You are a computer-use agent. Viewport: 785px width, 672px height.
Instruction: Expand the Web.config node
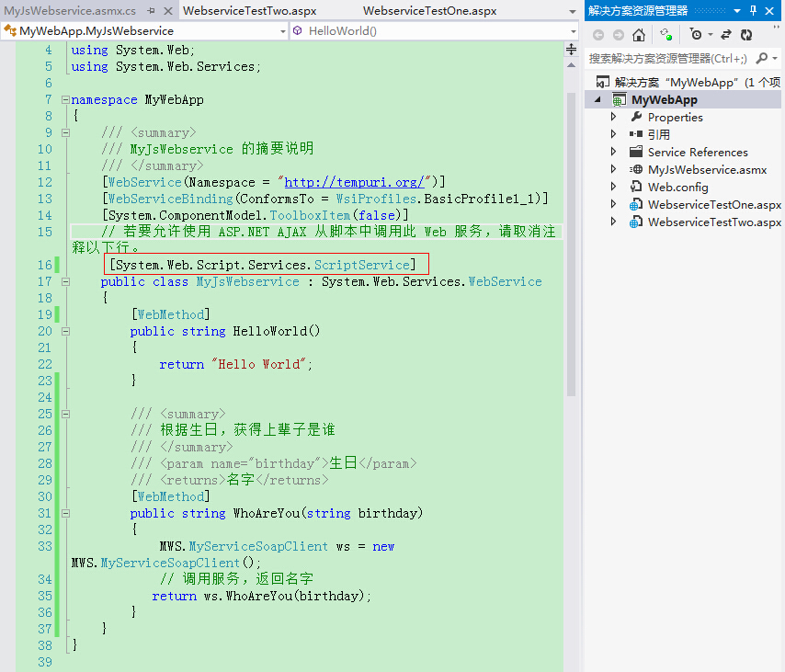coord(614,187)
